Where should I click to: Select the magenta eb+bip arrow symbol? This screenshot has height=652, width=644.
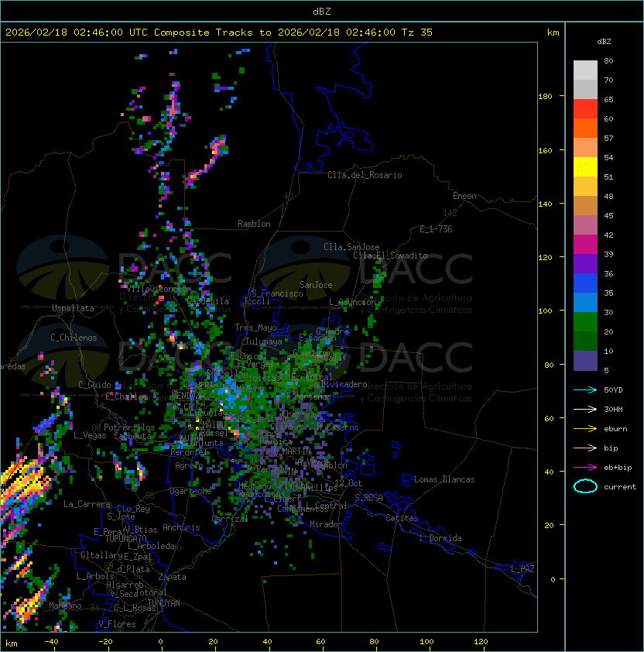point(585,468)
